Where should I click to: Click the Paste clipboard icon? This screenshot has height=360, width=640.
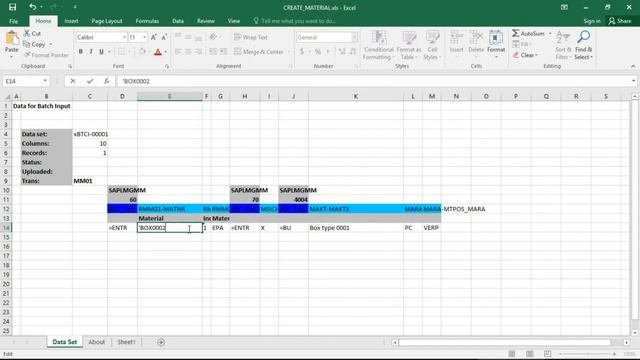(11, 38)
